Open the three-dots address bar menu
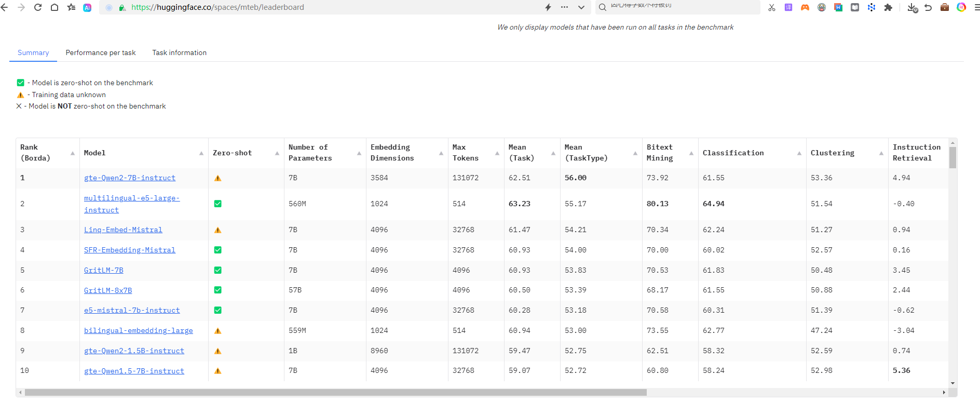This screenshot has width=980, height=402. click(564, 7)
